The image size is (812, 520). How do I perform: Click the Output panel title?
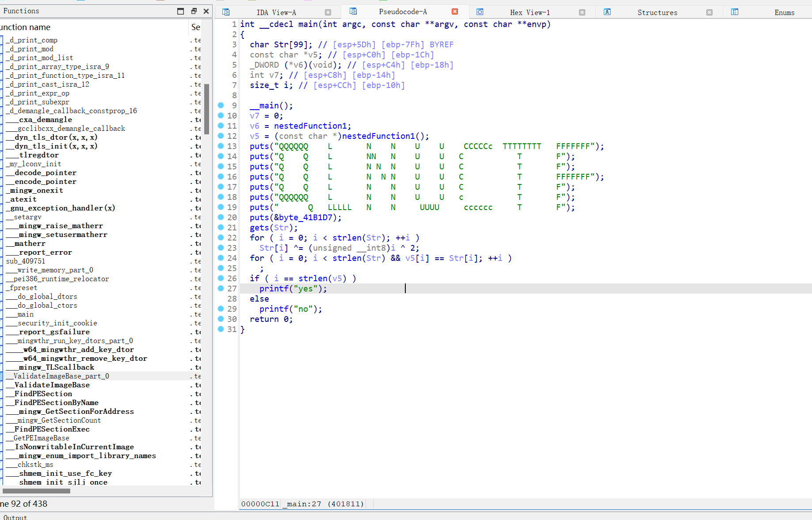15,517
